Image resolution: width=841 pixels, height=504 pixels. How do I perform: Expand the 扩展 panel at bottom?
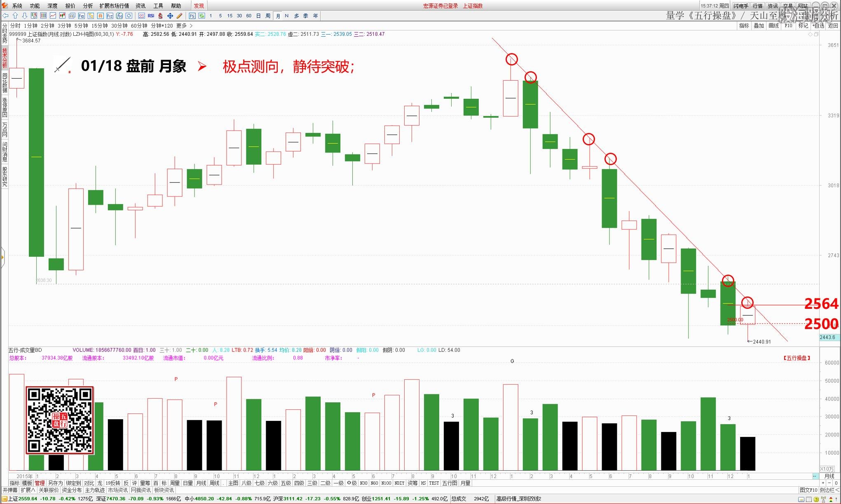(28, 490)
